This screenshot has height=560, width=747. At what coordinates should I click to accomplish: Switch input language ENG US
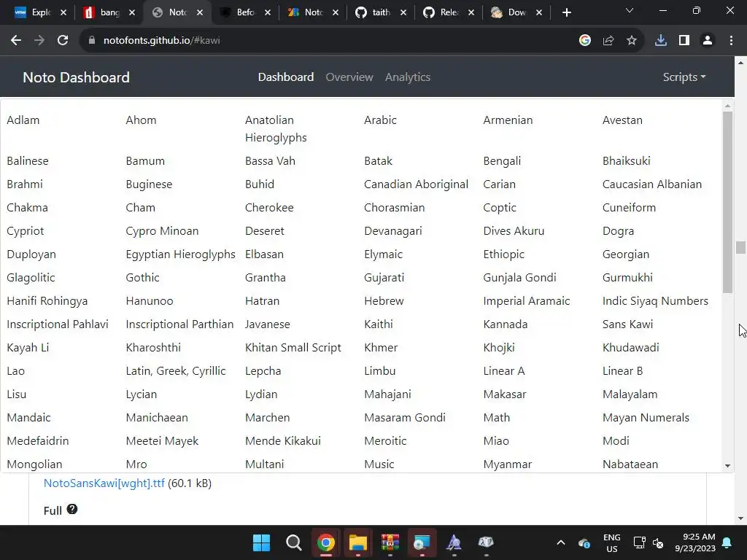click(612, 542)
